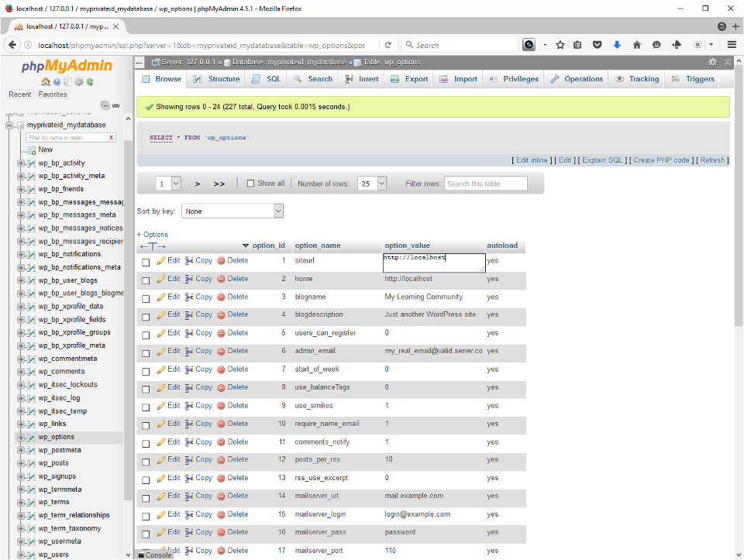Image resolution: width=744 pixels, height=560 pixels.
Task: Check the row checkbox for mailserver_login
Action: pos(146,517)
